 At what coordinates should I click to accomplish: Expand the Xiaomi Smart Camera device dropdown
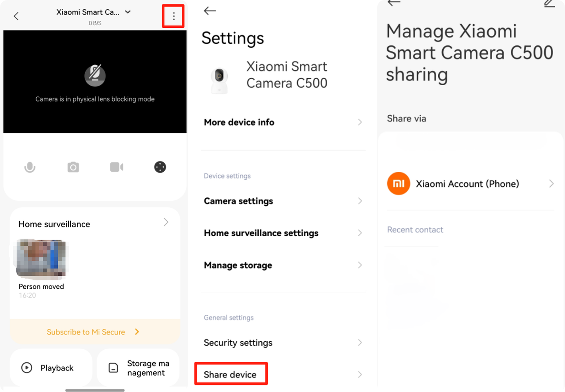click(128, 12)
